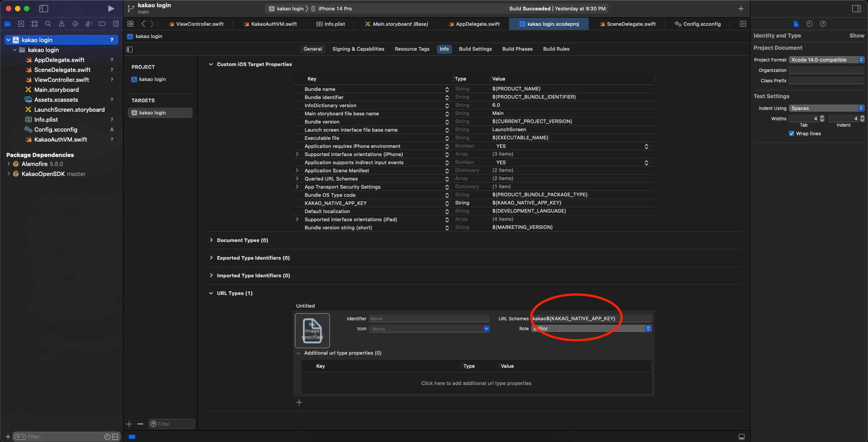The height and width of the screenshot is (442, 868).
Task: Open the URL type Role dropdown
Action: coord(591,328)
